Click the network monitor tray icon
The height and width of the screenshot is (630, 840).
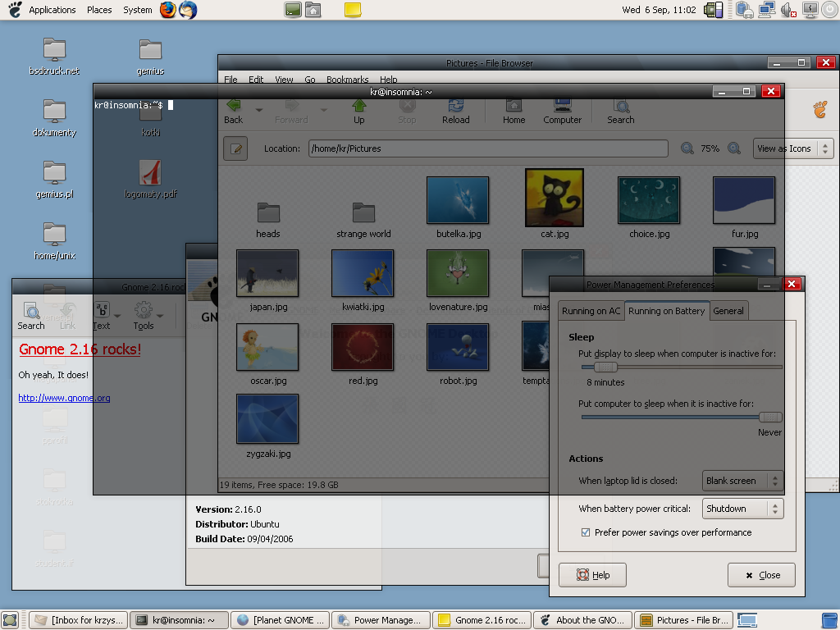pos(767,10)
